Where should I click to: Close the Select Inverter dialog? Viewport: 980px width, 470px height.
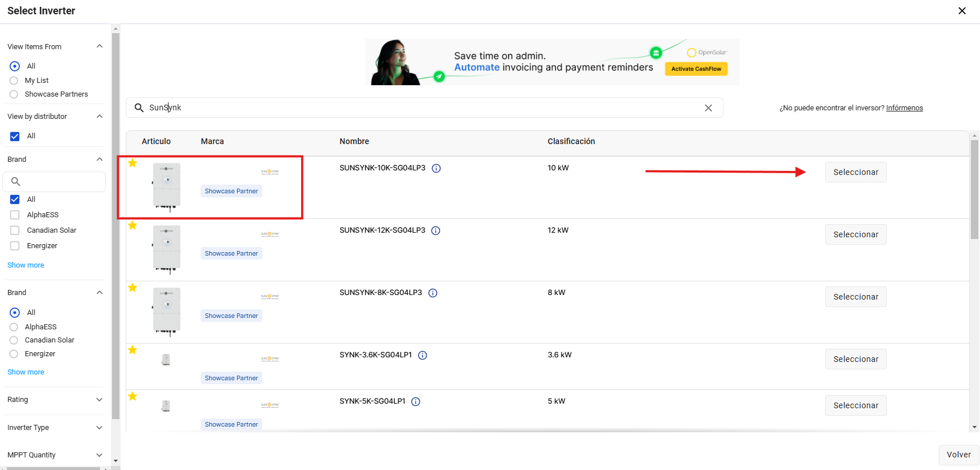pyautogui.click(x=962, y=11)
